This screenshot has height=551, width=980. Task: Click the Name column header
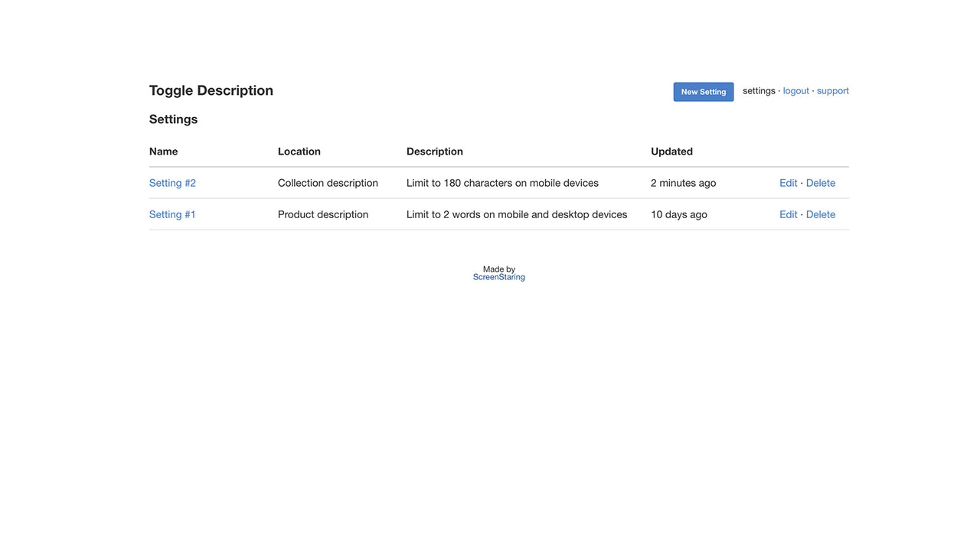coord(163,152)
